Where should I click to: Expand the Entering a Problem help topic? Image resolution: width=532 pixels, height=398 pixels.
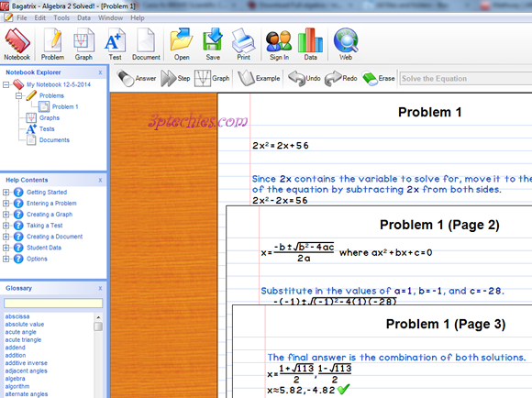click(6, 204)
